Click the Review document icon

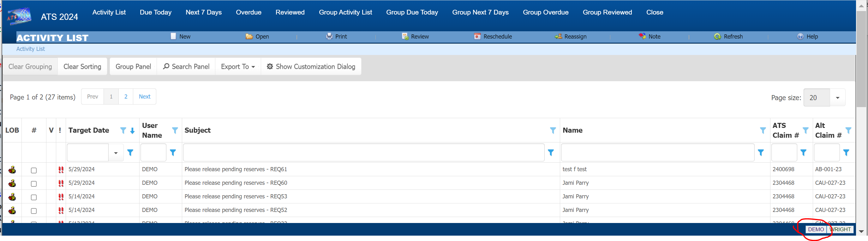pyautogui.click(x=405, y=36)
